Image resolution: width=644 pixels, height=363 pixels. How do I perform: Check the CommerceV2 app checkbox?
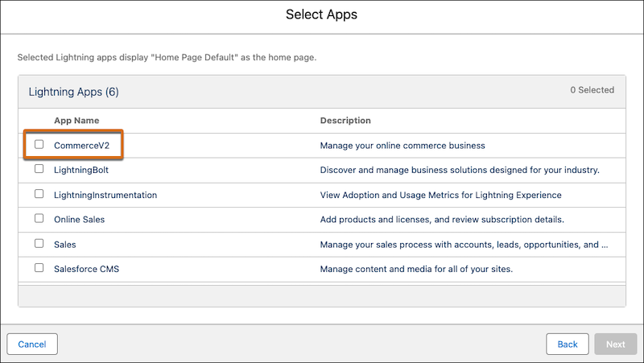click(39, 144)
